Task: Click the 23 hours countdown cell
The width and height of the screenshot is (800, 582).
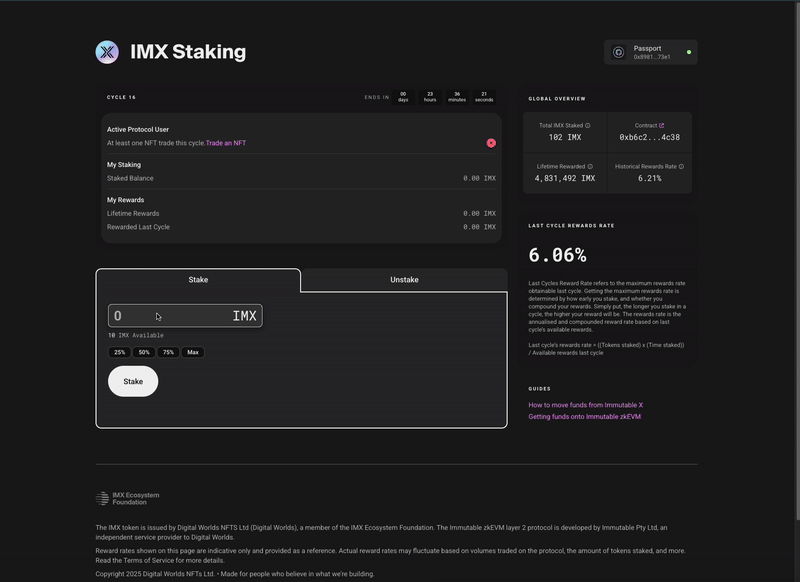Action: click(430, 97)
